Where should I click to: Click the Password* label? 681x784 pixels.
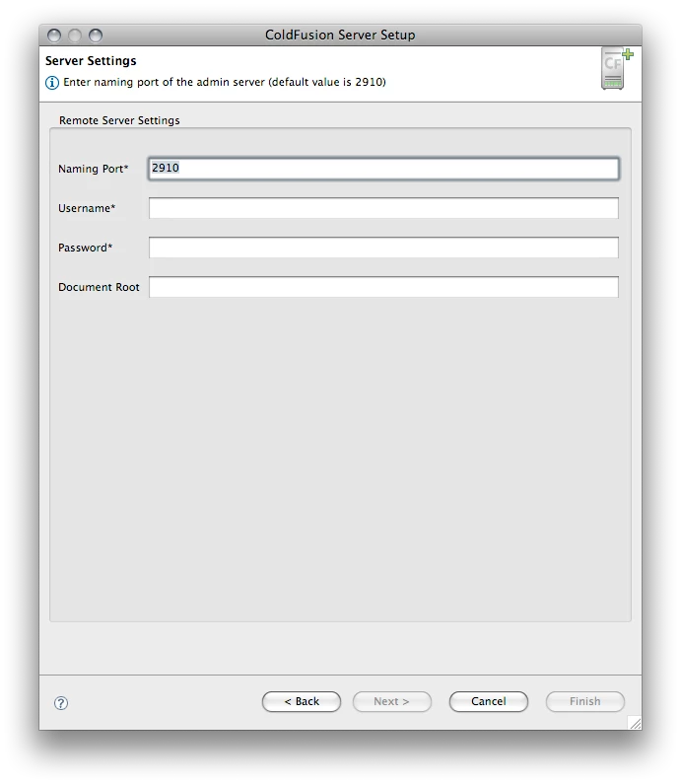(x=86, y=248)
